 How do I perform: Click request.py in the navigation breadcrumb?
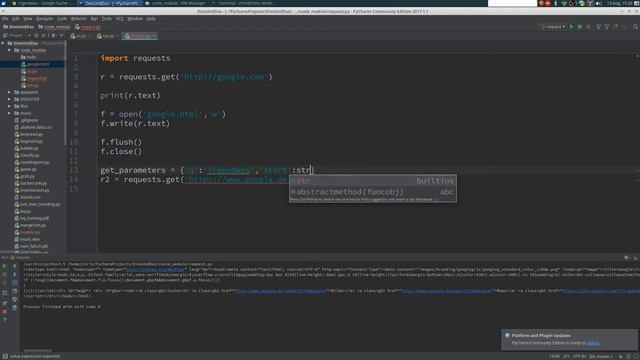tap(88, 27)
